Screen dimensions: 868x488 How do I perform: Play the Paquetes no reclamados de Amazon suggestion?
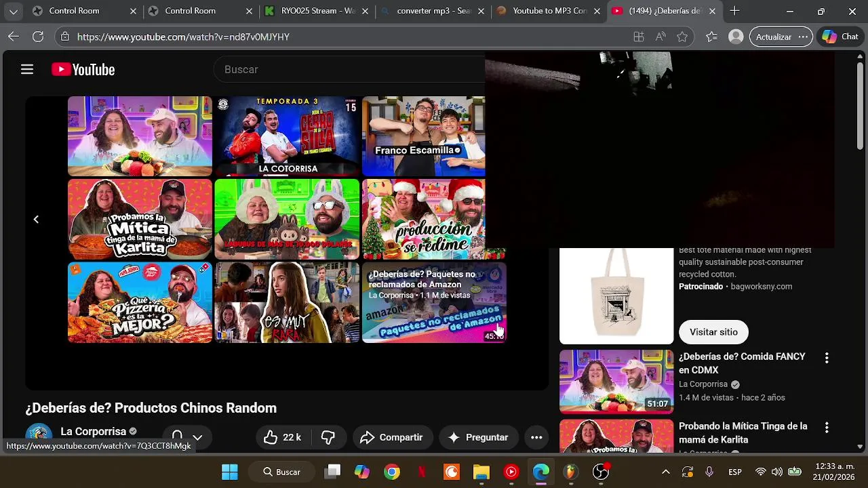(x=434, y=302)
